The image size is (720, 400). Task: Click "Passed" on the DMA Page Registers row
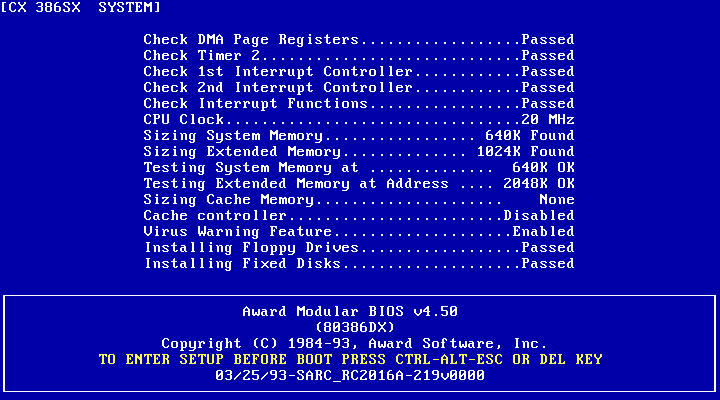click(x=548, y=40)
